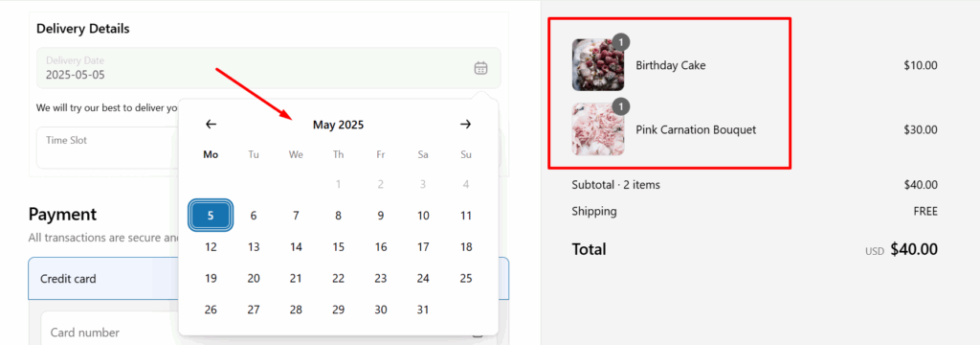Select May 26 in the last row
980x345 pixels.
pyautogui.click(x=212, y=310)
